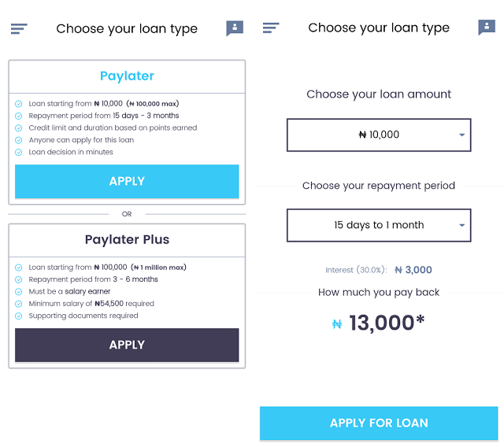This screenshot has width=504, height=447.
Task: Open support chat icon on left screen
Action: click(235, 28)
